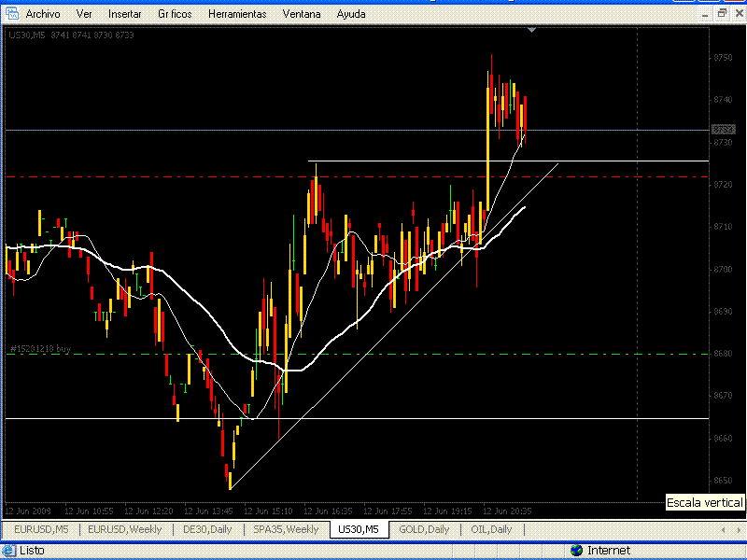
Task: Close the chart window
Action: point(739,14)
